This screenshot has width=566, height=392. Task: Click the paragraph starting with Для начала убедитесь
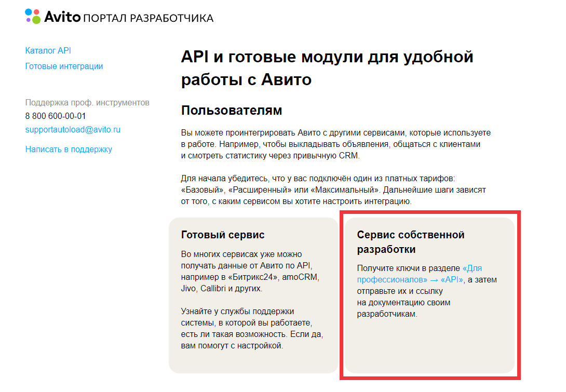point(333,190)
